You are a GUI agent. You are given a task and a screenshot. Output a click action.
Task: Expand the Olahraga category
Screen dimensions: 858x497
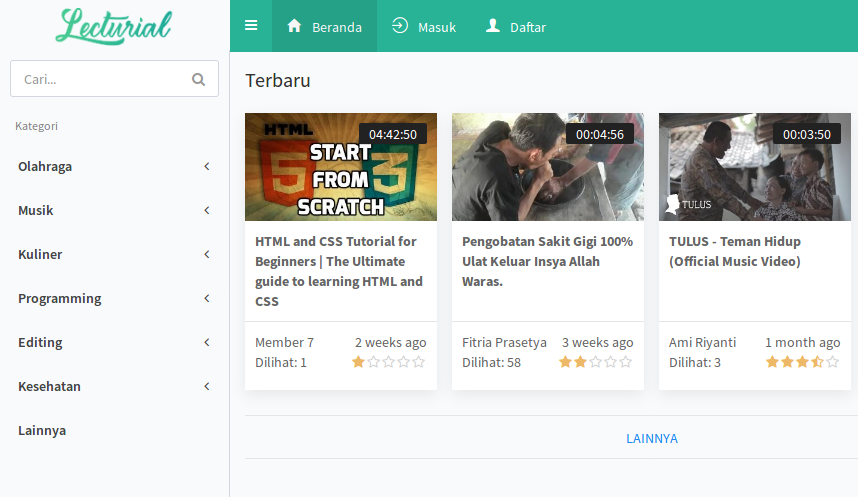click(x=114, y=167)
